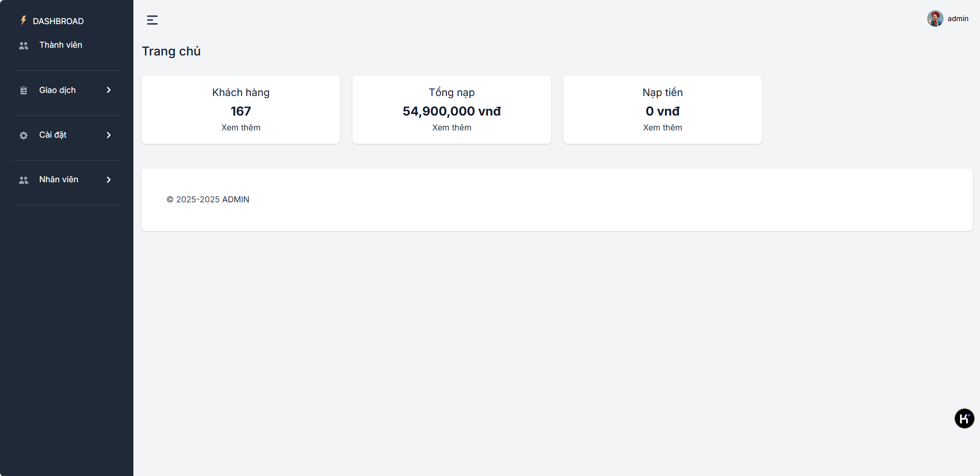The image size is (980, 476).
Task: Expand the Nhân viên submenu chevron
Action: point(109,180)
